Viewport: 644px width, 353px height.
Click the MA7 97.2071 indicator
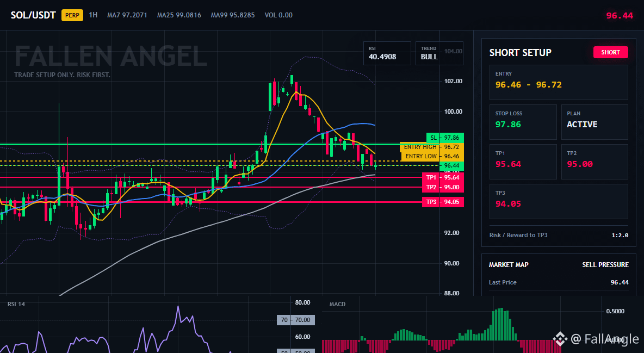click(x=127, y=15)
